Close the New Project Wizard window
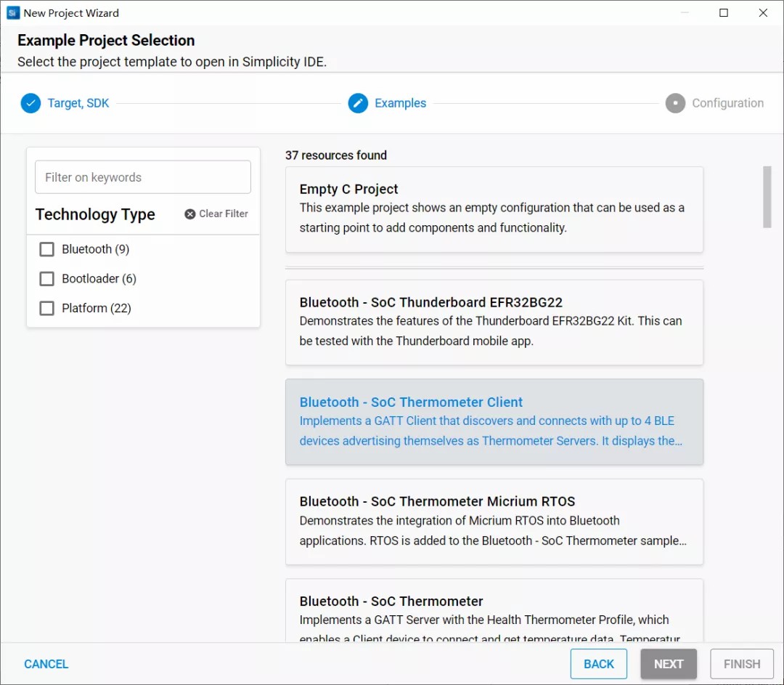 click(763, 13)
